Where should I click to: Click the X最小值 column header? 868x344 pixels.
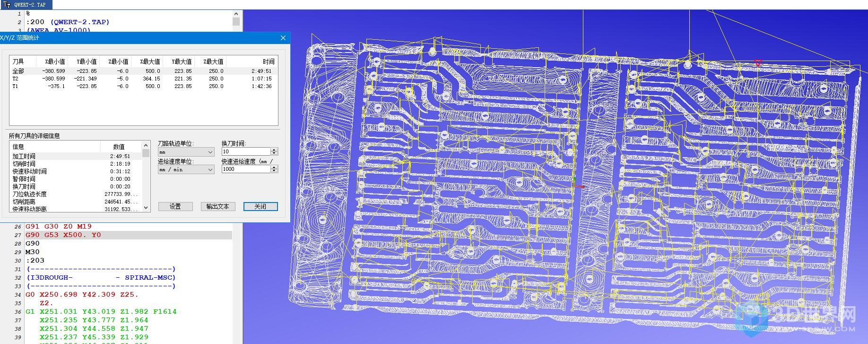click(52, 62)
